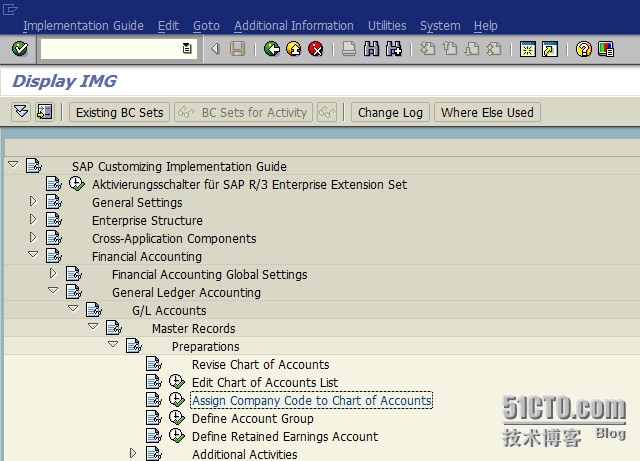Click the Next Page icon

click(x=472, y=49)
